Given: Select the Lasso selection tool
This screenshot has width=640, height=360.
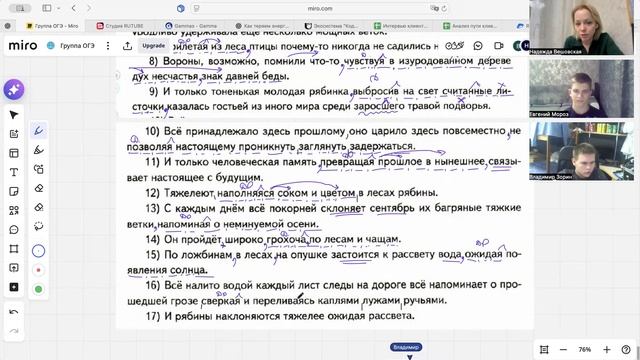Looking at the screenshot, I should coord(39,226).
